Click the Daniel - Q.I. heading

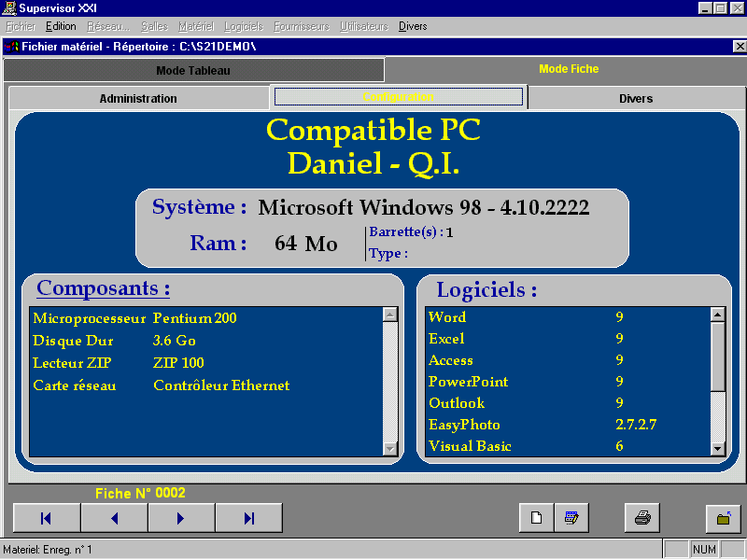tap(373, 163)
